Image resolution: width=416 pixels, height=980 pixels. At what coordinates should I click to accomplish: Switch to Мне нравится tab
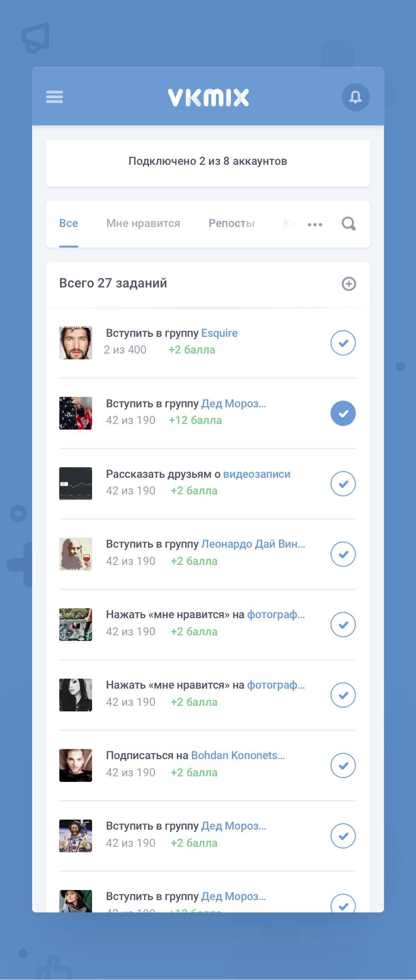click(143, 223)
